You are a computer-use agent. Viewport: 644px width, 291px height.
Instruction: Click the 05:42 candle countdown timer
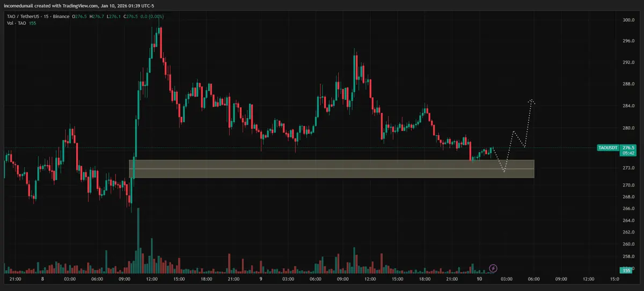tap(628, 153)
